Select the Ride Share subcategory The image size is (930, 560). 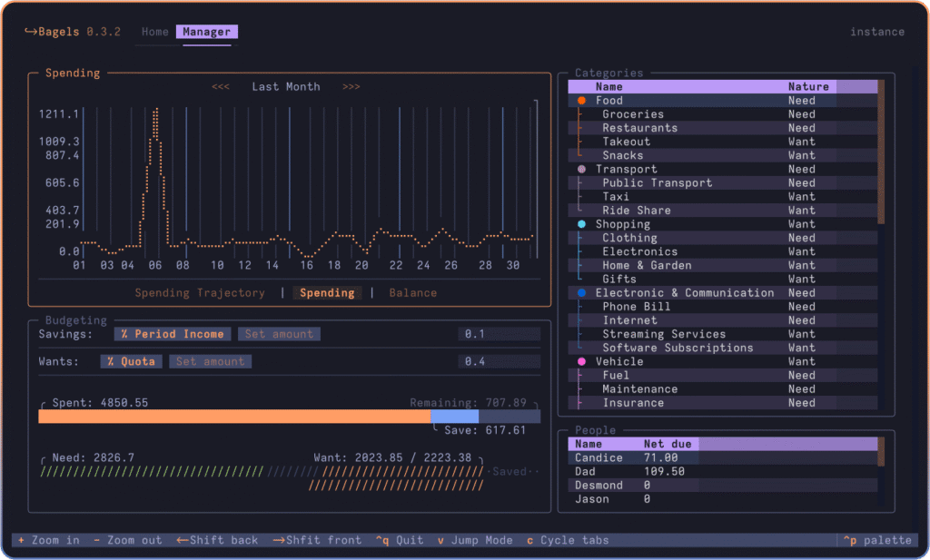coord(722,211)
